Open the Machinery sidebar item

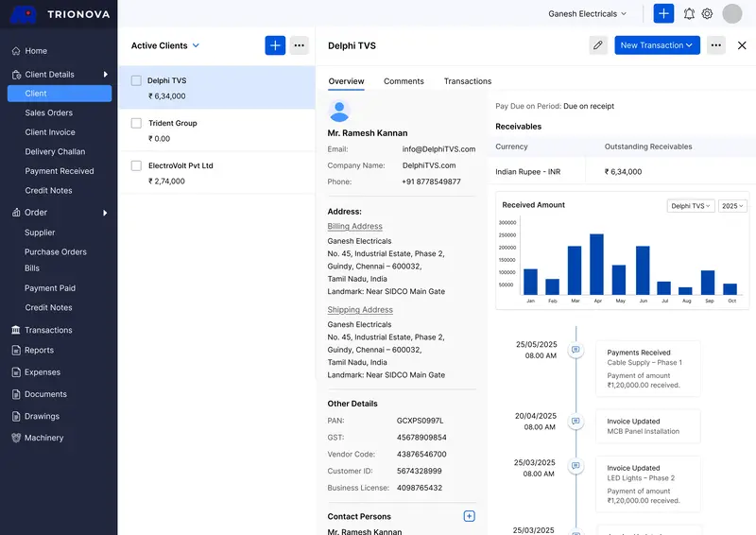pos(43,438)
